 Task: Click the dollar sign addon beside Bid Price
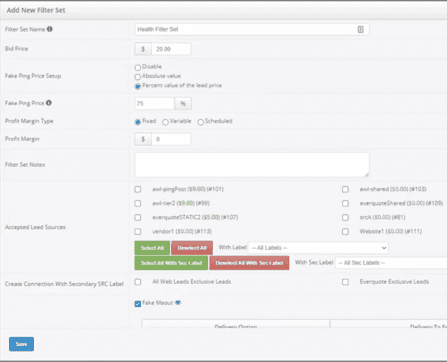(143, 49)
